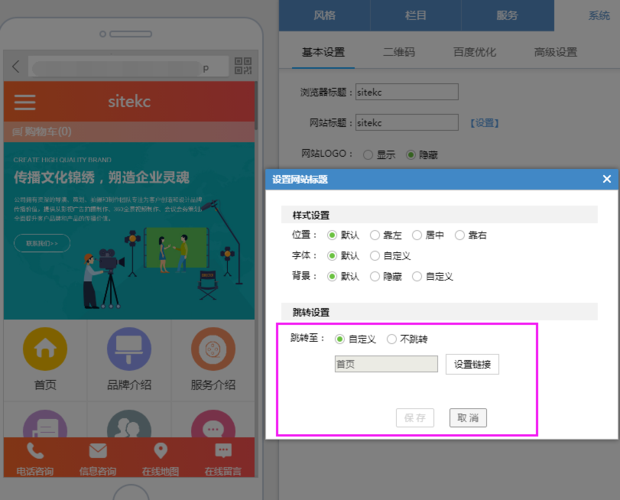This screenshot has width=620, height=500.
Task: Close the 设置网站标题 dialog
Action: tap(607, 179)
